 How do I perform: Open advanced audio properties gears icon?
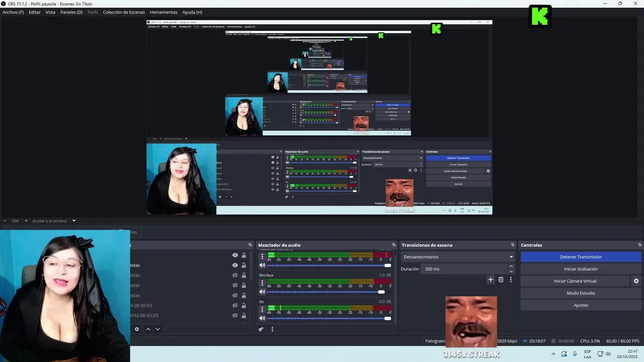261,329
